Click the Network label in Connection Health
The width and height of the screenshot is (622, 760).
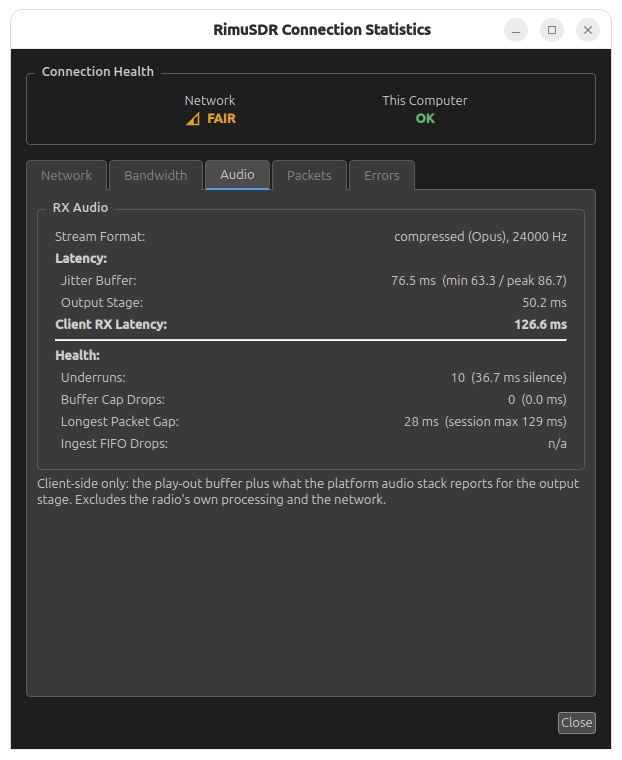(210, 100)
